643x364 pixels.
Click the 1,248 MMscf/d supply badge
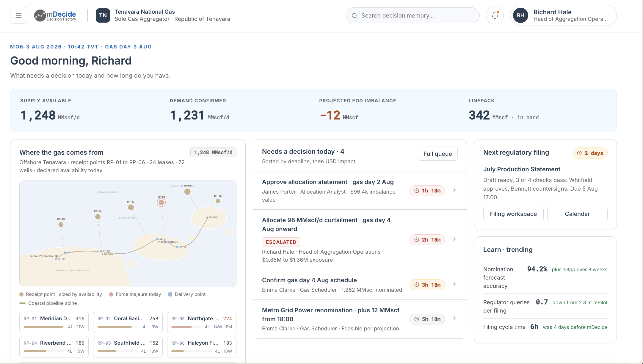213,153
